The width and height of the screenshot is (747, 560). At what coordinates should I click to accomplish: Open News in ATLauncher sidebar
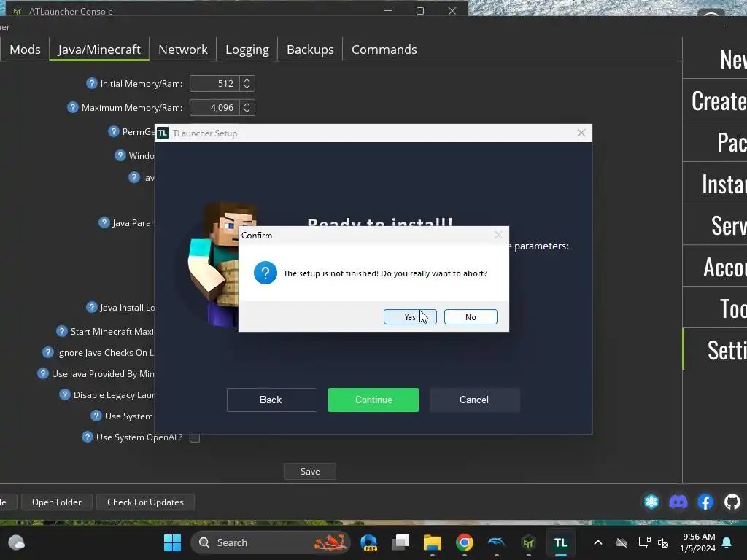(x=715, y=59)
